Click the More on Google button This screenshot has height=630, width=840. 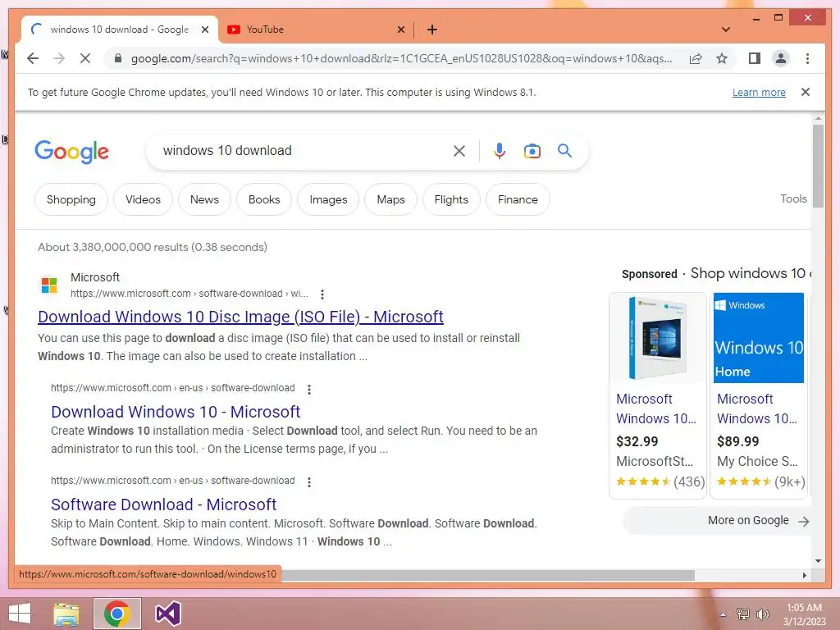point(717,521)
